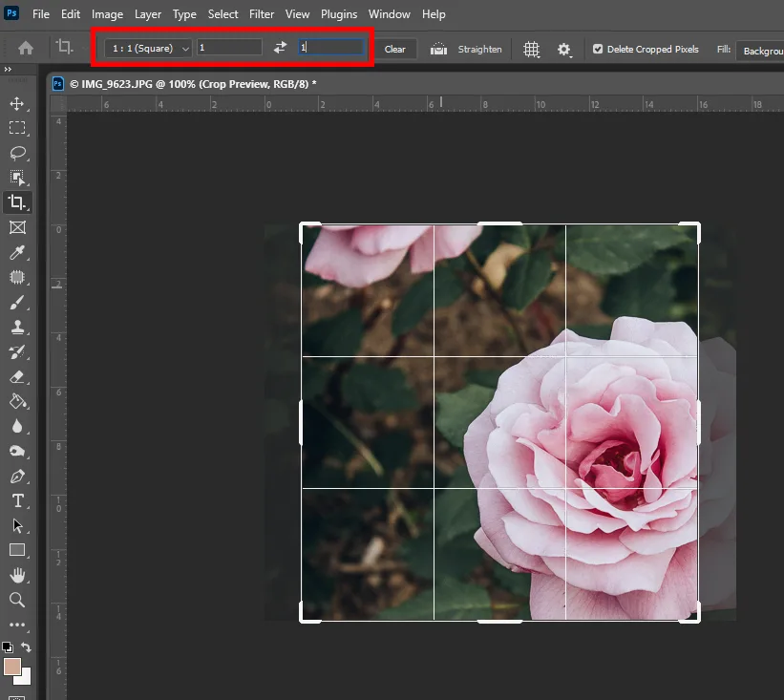The image size is (784, 700).
Task: Select the Pen tool
Action: tap(17, 476)
